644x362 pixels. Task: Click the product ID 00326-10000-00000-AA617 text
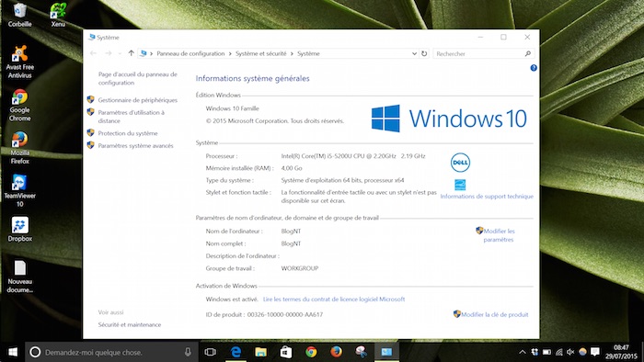pos(285,314)
